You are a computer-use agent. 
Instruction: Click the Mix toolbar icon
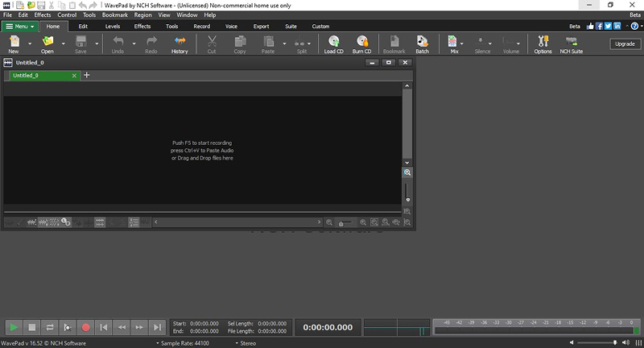(452, 44)
